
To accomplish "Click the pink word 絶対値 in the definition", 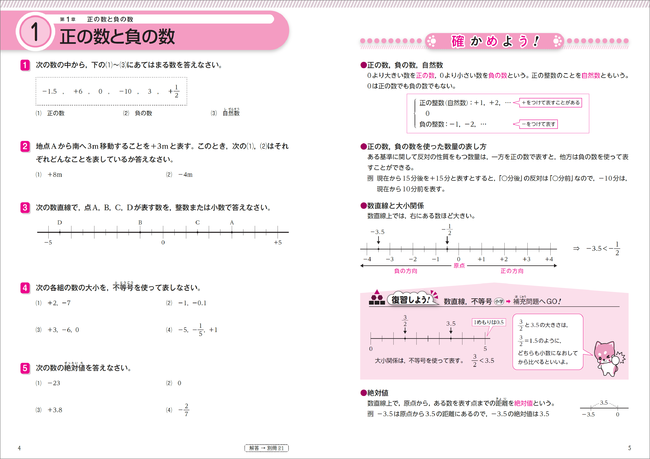I will 523,403.
